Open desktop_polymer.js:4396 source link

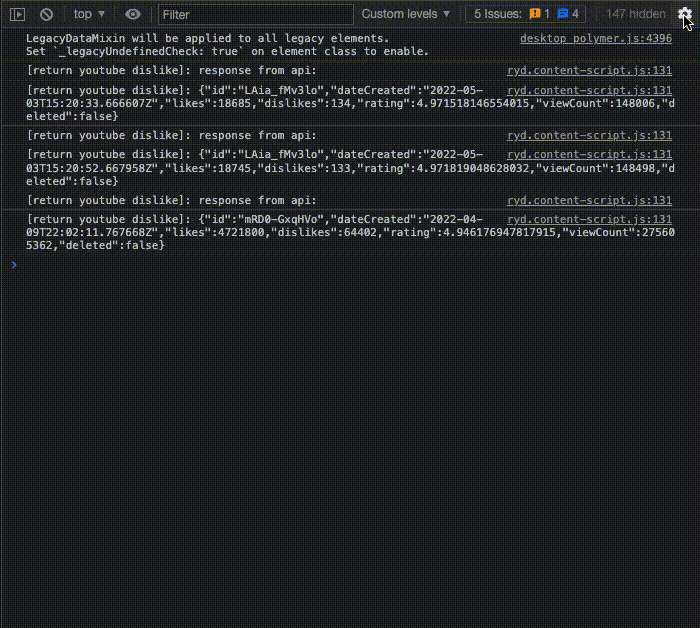point(596,38)
